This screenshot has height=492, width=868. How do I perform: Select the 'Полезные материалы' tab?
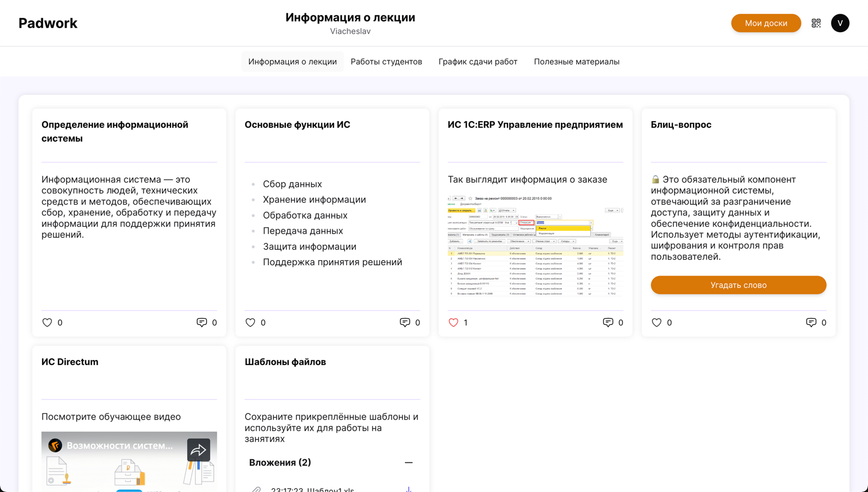(576, 61)
